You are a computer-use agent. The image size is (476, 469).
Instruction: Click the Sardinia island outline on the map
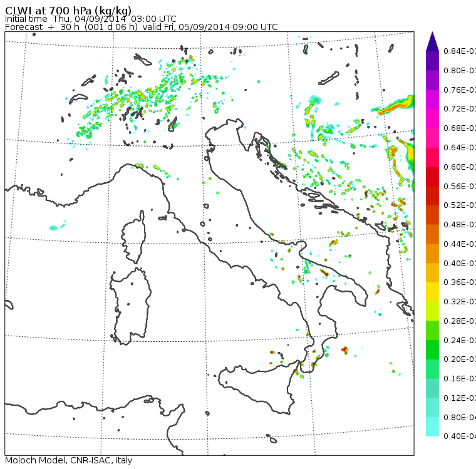[130, 307]
